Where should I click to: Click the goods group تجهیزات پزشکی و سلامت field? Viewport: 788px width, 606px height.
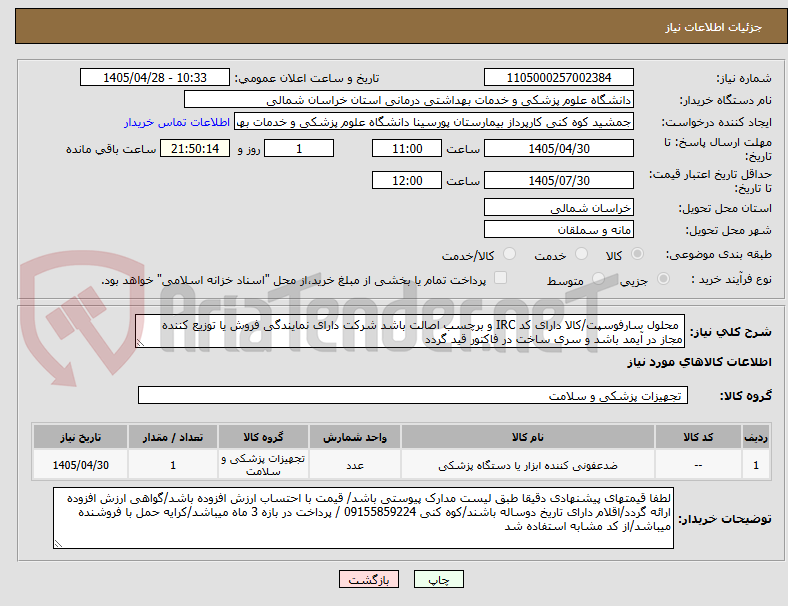[413, 395]
